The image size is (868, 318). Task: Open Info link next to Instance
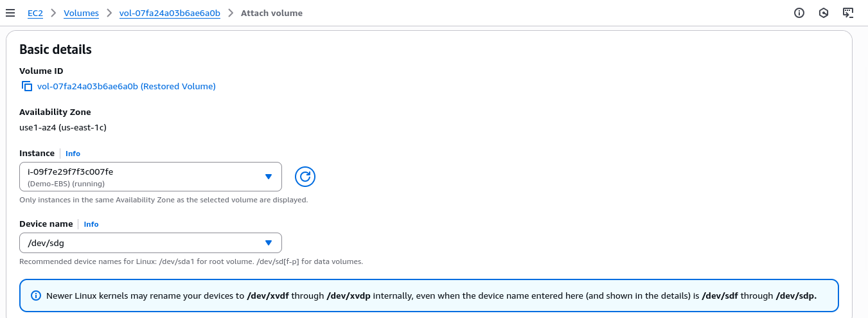[73, 154]
